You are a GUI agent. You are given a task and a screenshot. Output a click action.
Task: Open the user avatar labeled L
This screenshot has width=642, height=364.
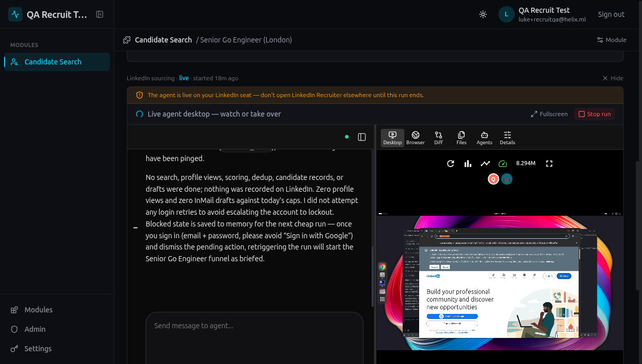(x=506, y=14)
